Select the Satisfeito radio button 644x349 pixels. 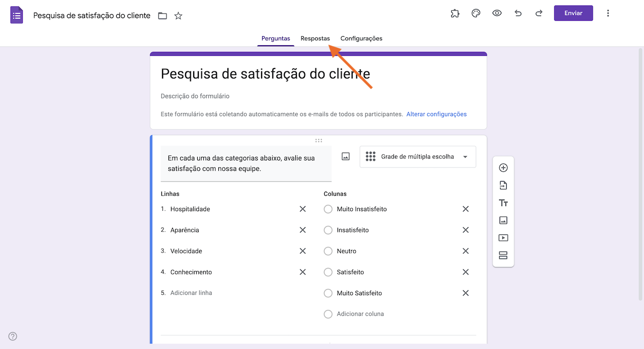click(328, 272)
